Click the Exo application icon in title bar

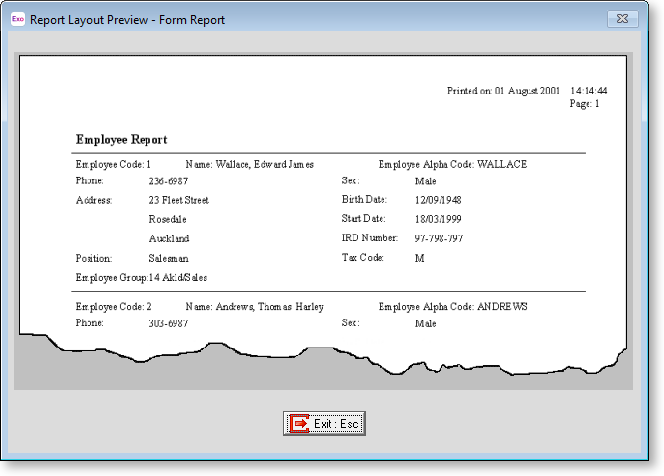[17, 19]
